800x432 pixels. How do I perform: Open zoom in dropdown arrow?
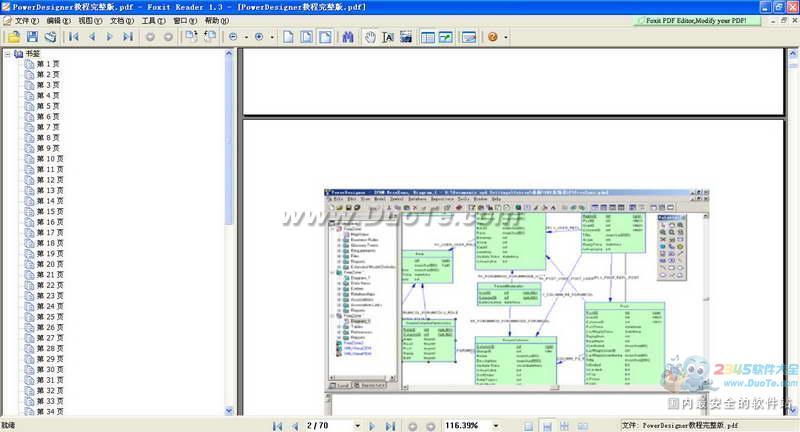tap(272, 37)
